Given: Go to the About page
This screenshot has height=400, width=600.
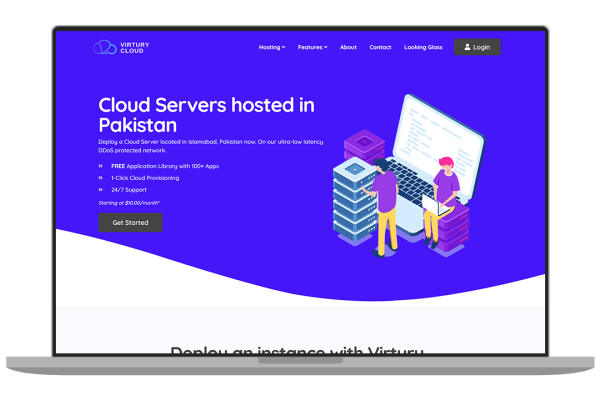Looking at the screenshot, I should point(348,47).
